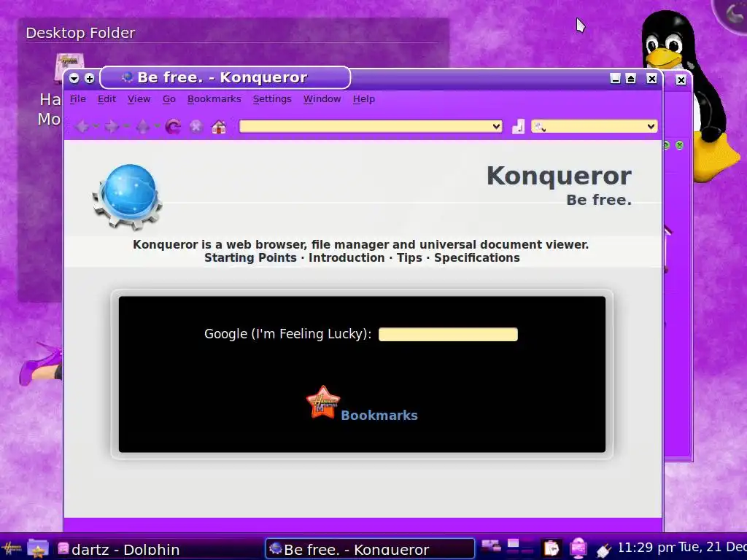The image size is (747, 560).
Task: Click the Google I'm Feeling Lucky input field
Action: tap(448, 334)
